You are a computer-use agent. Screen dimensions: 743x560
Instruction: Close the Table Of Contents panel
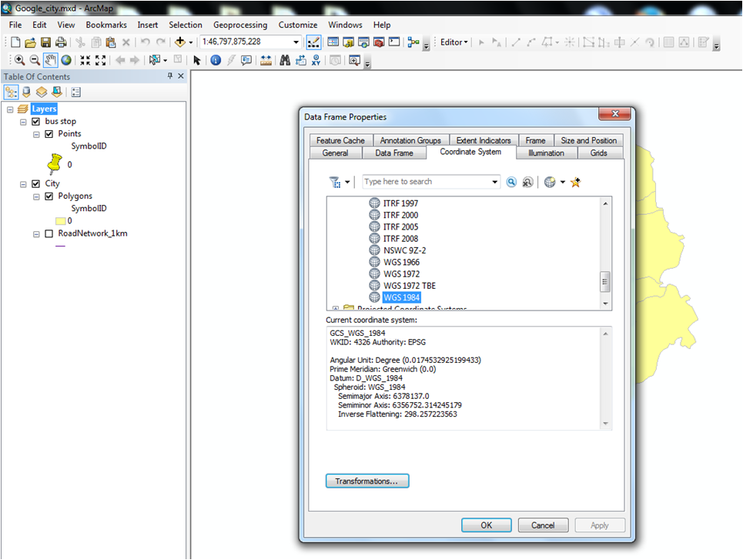pyautogui.click(x=180, y=75)
